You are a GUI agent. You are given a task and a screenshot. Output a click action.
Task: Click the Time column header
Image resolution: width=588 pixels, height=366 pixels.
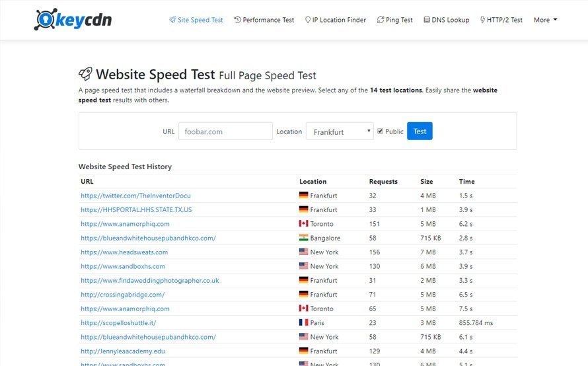pyautogui.click(x=466, y=181)
